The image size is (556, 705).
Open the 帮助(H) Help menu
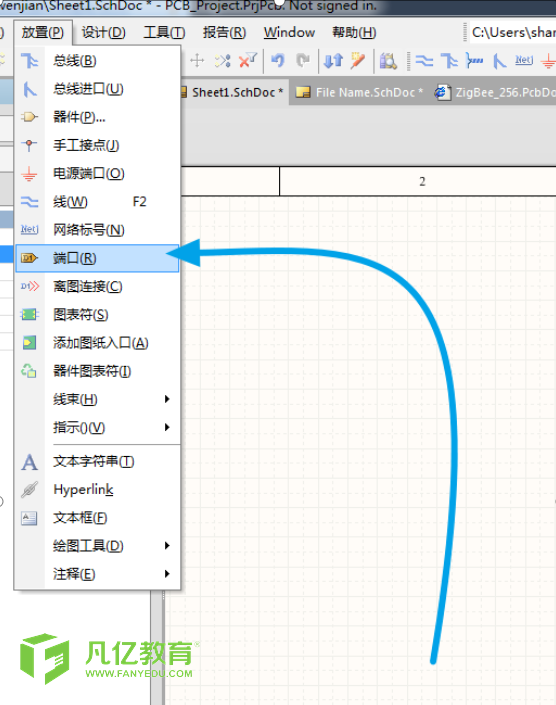[x=354, y=32]
